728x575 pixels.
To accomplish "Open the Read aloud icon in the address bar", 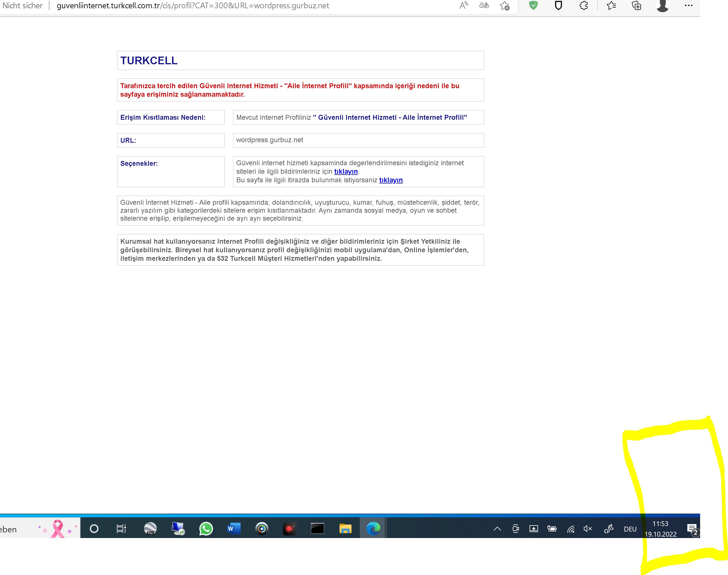I will point(464,6).
